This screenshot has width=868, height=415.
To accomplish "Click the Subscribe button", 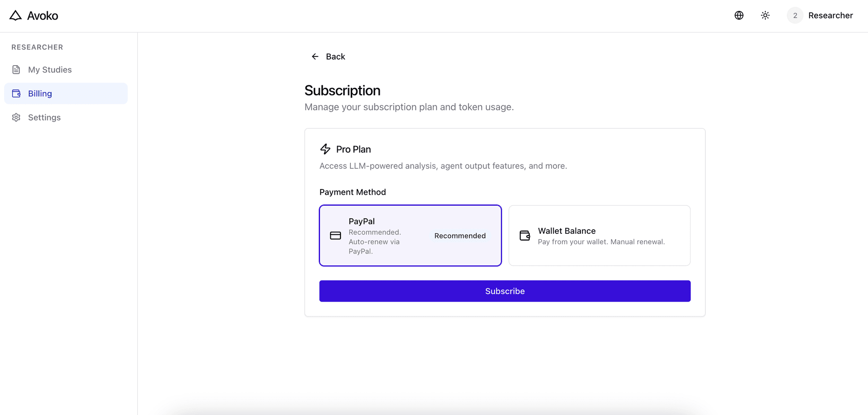I will [x=505, y=291].
